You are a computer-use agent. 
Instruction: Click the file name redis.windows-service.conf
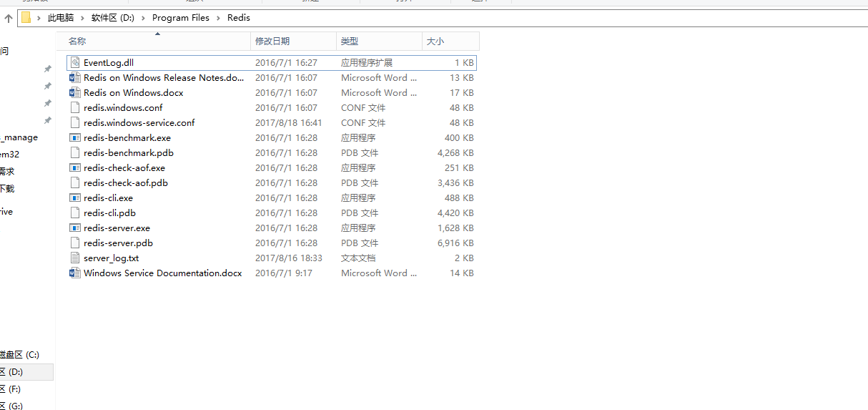(139, 123)
